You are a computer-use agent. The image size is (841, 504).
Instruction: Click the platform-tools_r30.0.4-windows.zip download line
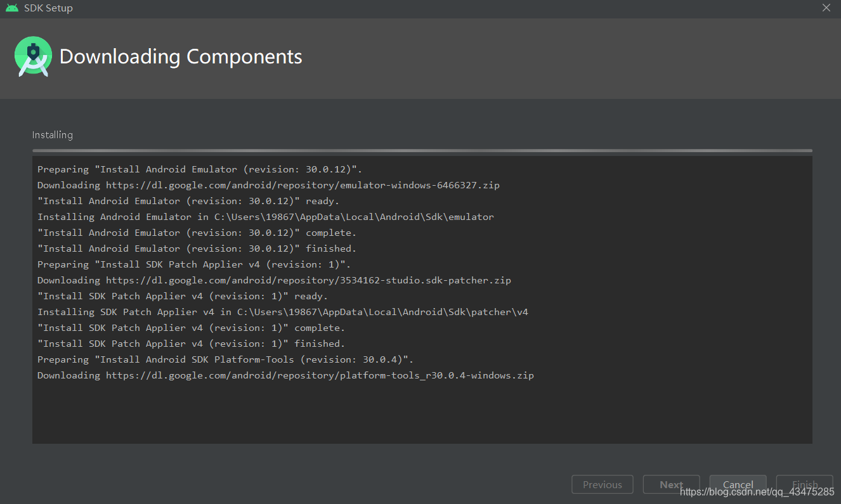click(285, 375)
